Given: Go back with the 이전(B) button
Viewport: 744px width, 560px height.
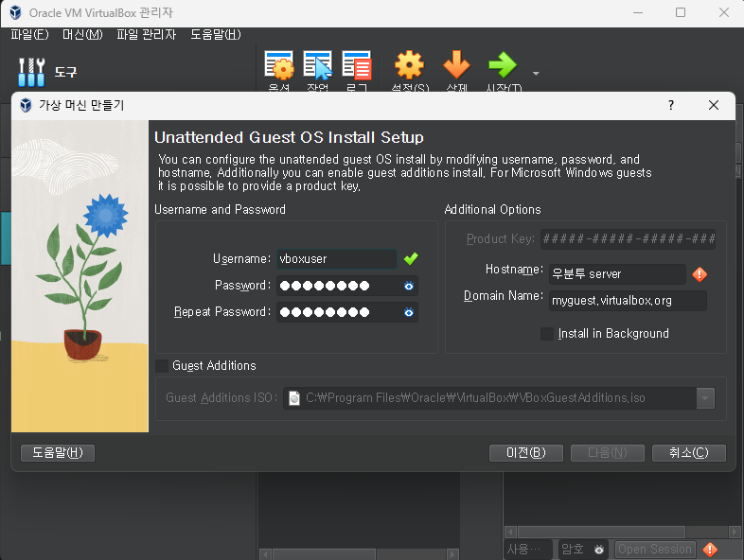Looking at the screenshot, I should (525, 453).
